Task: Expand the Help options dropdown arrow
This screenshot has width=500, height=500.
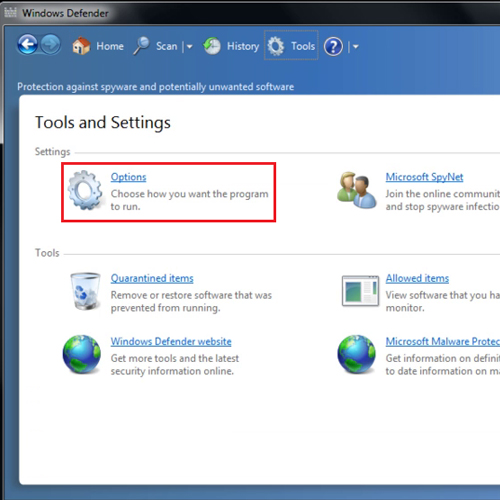Action: (x=355, y=47)
